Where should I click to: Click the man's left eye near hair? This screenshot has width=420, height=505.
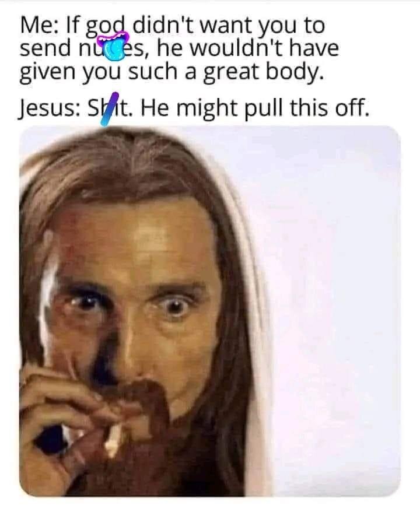(84, 303)
